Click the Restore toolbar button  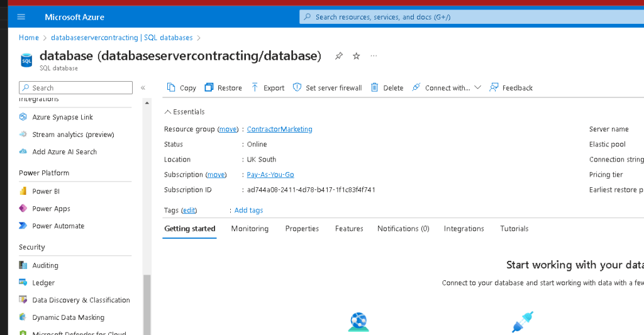coord(223,88)
